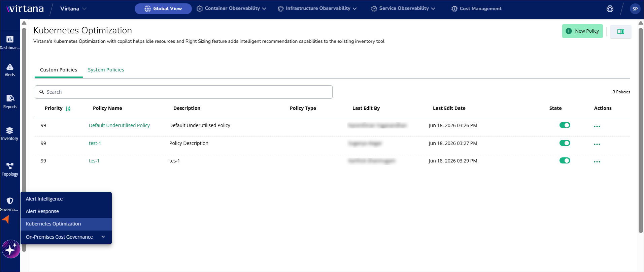Switch to the System Policies tab
The image size is (644, 272).
(106, 70)
